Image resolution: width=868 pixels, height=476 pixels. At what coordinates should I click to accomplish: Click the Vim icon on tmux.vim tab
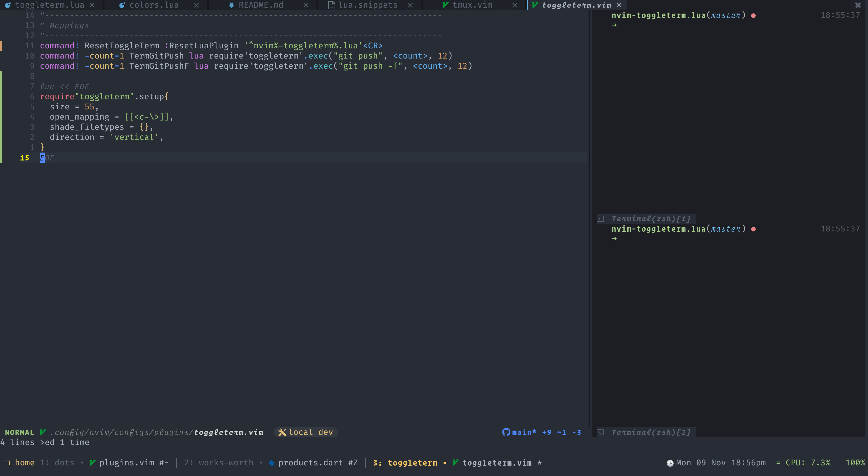click(x=445, y=5)
